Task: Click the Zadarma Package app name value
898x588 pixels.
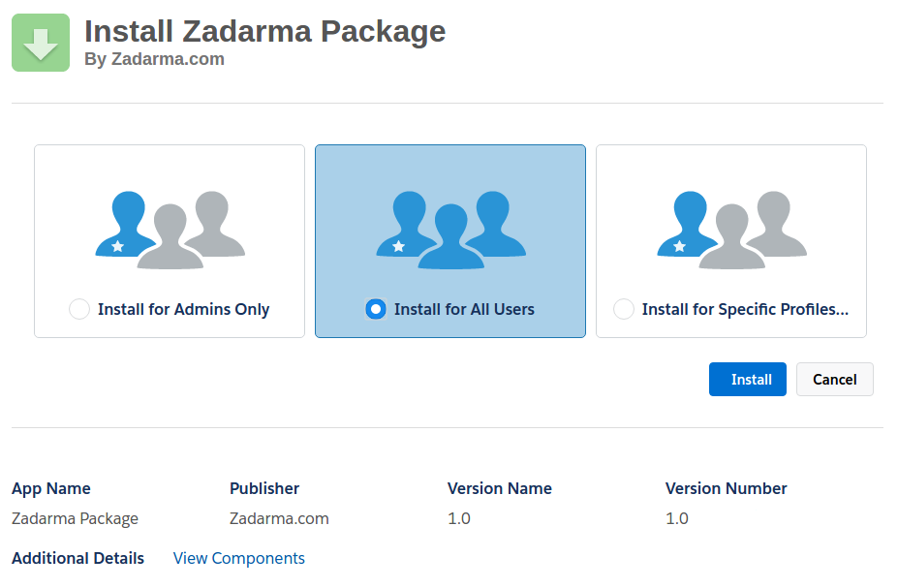Action: 75,518
